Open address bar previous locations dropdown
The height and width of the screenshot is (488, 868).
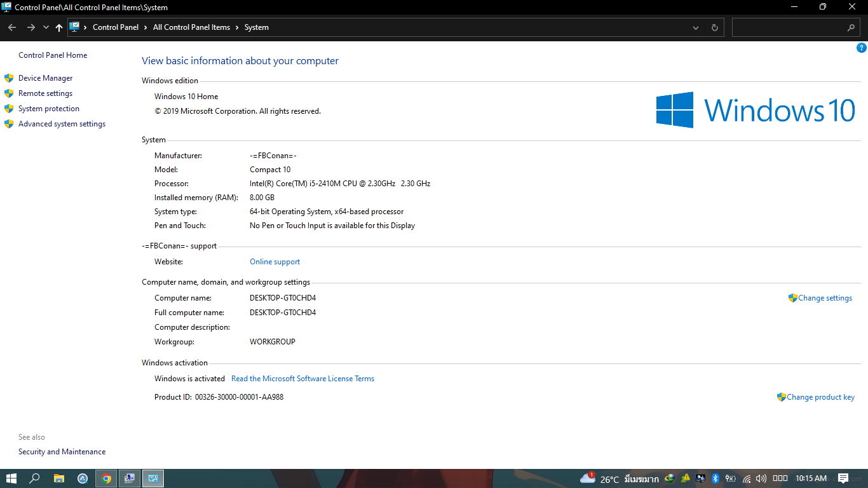tap(696, 27)
